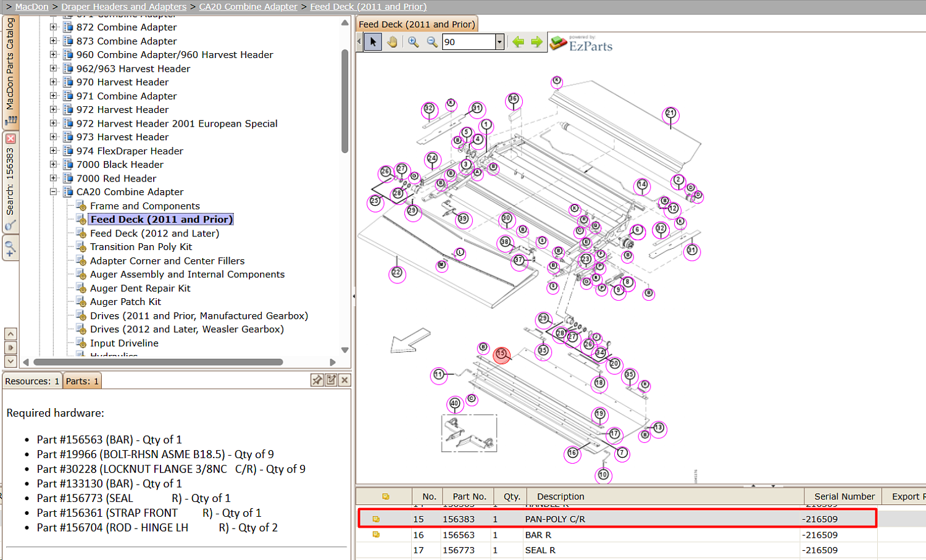Open a new search tab

[10, 248]
